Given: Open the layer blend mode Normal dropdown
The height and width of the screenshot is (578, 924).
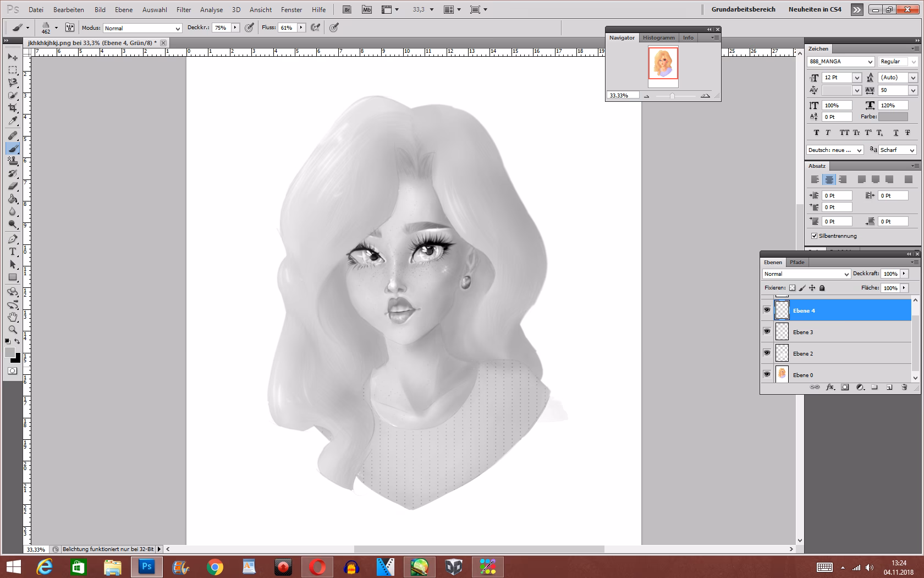Looking at the screenshot, I should (806, 274).
